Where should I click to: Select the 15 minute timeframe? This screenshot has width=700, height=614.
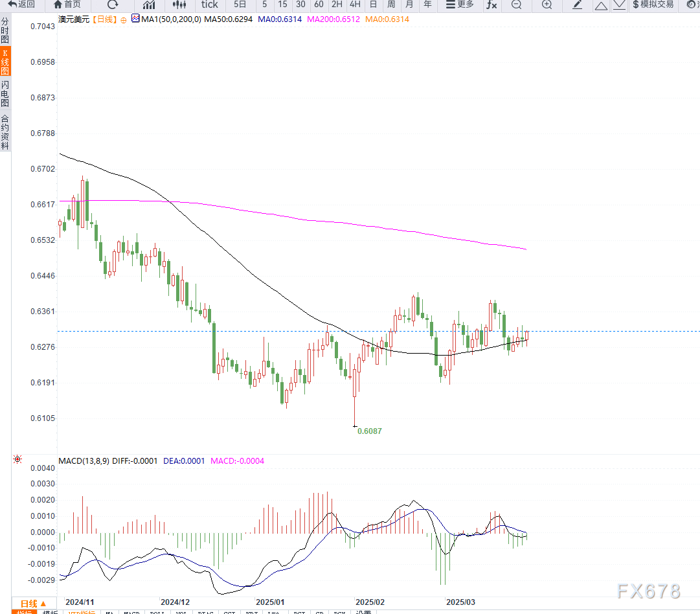282,5
